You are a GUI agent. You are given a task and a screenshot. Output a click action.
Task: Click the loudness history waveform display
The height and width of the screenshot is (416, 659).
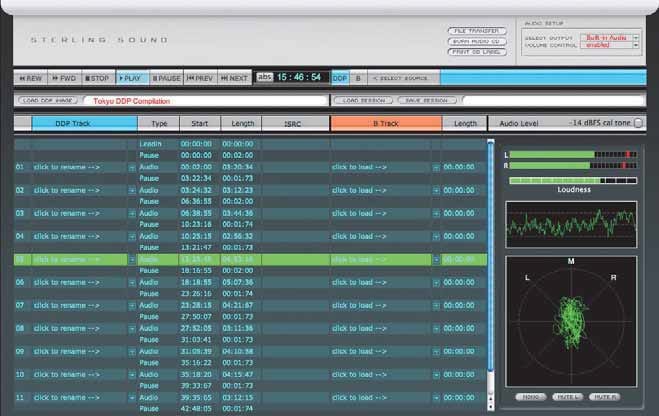(x=572, y=224)
